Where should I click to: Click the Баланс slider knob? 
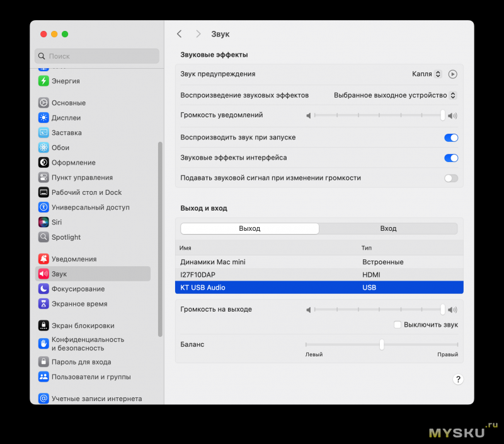(x=382, y=344)
